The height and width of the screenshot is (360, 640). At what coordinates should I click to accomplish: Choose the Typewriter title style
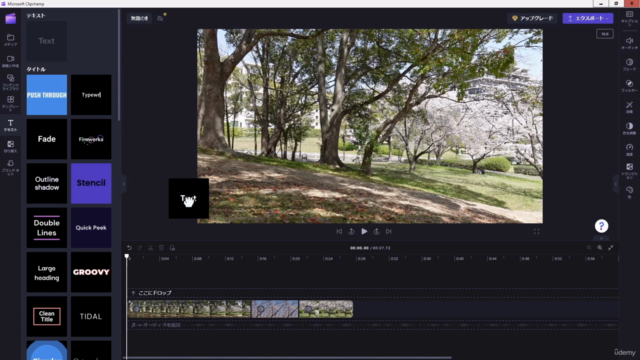coord(91,95)
